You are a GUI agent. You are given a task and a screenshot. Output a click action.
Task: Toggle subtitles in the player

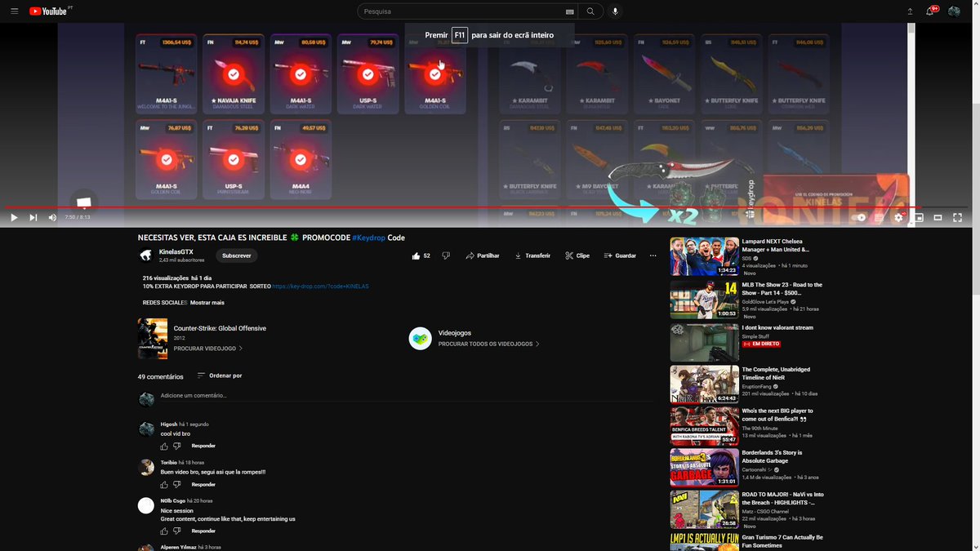coord(880,217)
